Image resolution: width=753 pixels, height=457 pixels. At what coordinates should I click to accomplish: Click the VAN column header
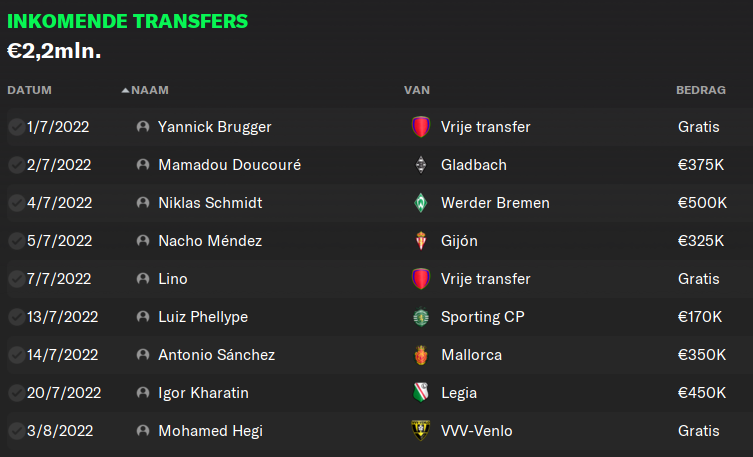[417, 90]
